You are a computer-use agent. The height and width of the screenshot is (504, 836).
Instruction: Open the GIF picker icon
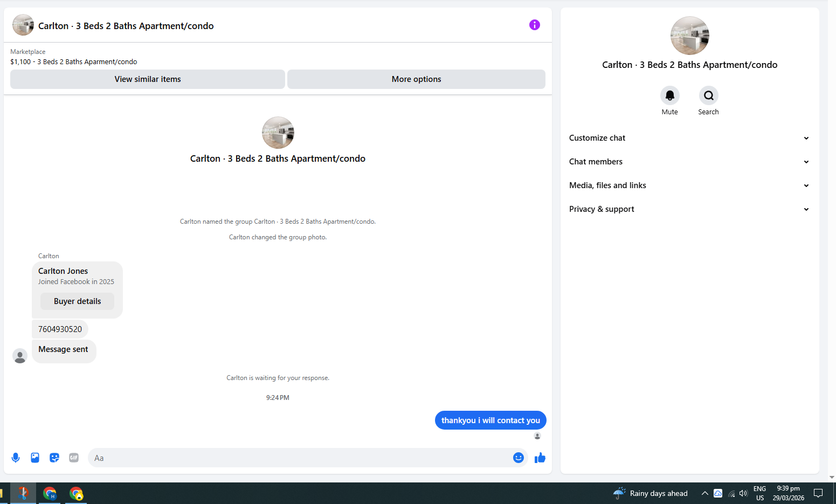74,458
